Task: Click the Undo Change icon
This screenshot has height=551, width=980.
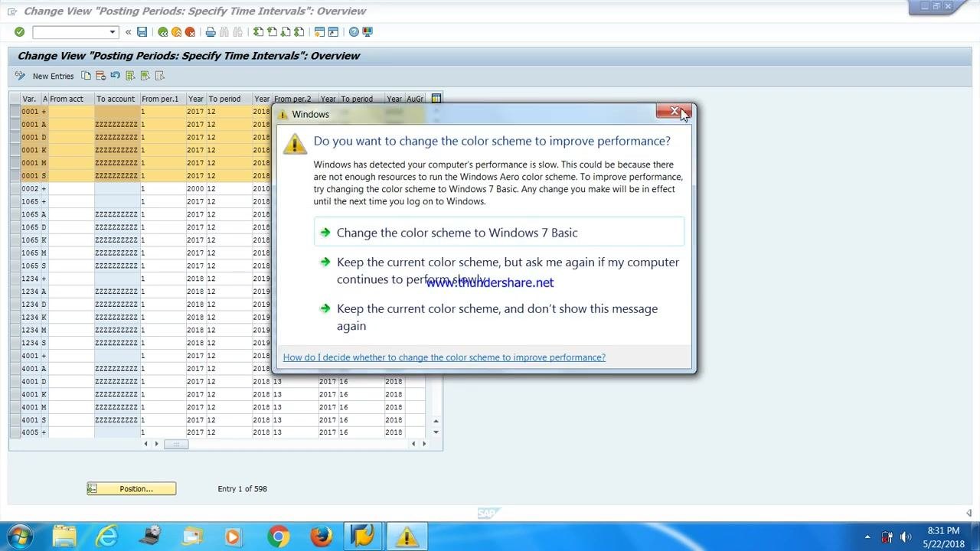Action: (115, 76)
